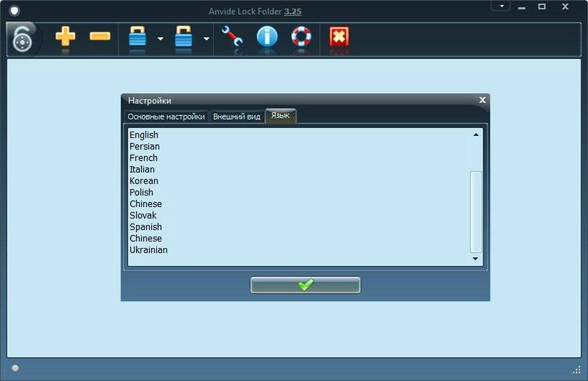Viewport: 588px width, 381px height.
Task: Click the language list scroll down arrow
Action: coord(476,259)
